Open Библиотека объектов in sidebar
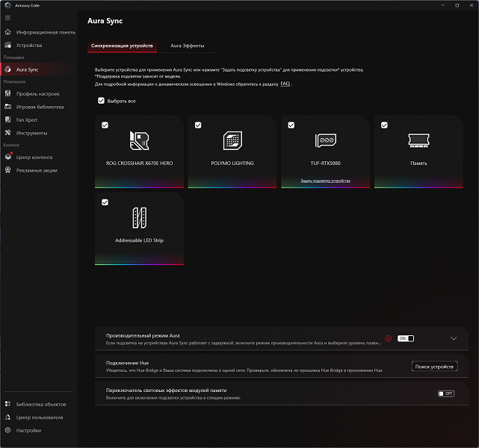 point(39,404)
